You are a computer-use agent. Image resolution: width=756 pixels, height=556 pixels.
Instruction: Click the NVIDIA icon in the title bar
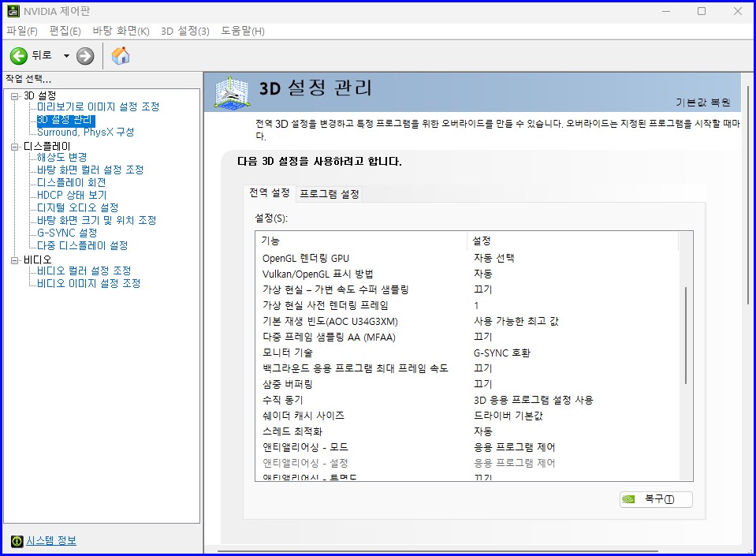coord(13,11)
